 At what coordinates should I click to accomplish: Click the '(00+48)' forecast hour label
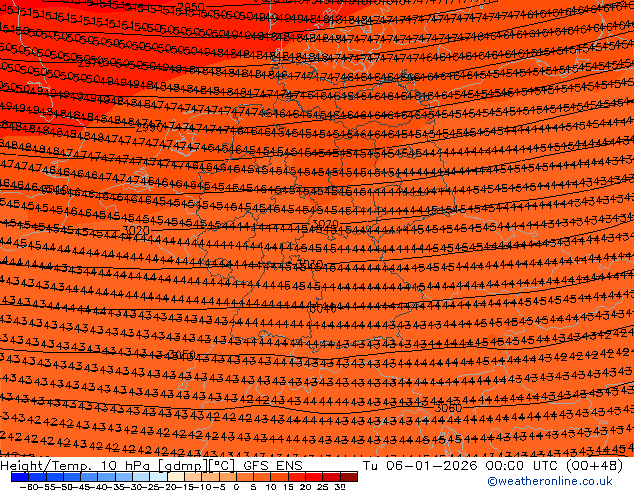[x=594, y=466]
